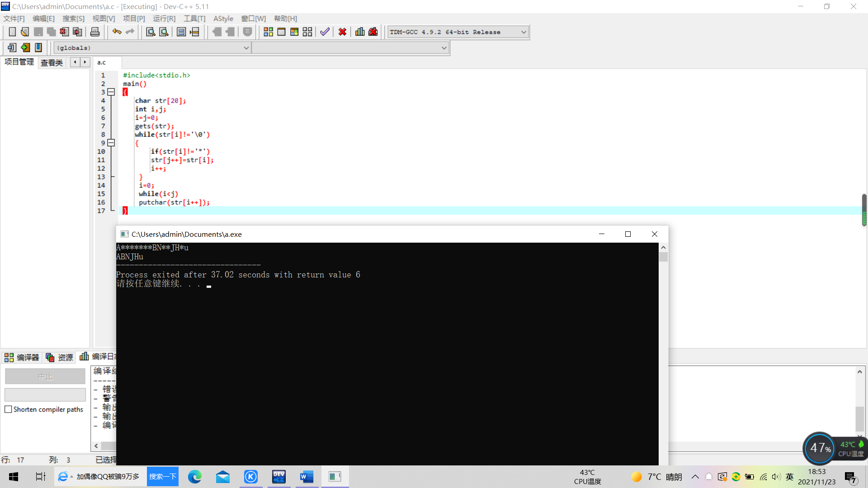Open Microsoft Word from the taskbar
The width and height of the screenshot is (868, 488).
coord(307,477)
